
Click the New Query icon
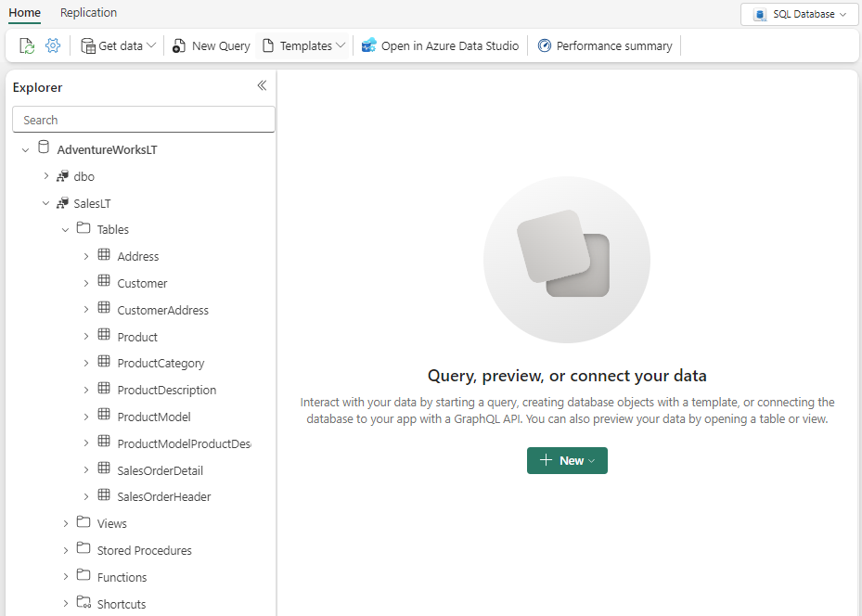click(179, 45)
